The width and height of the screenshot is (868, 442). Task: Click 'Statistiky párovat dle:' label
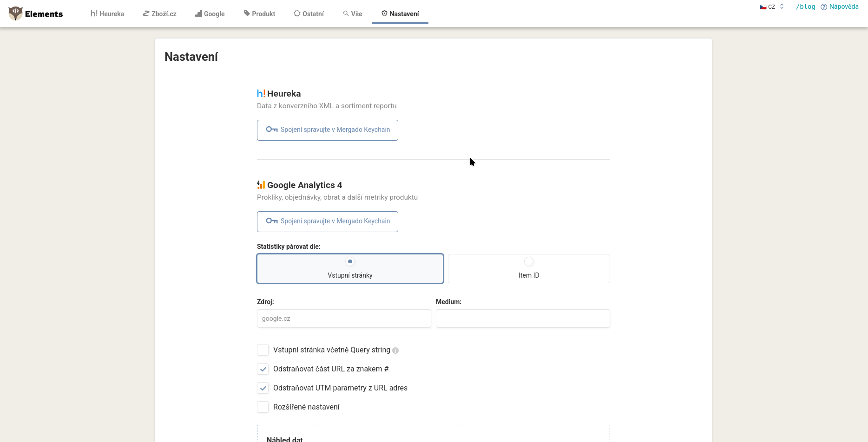(x=289, y=247)
